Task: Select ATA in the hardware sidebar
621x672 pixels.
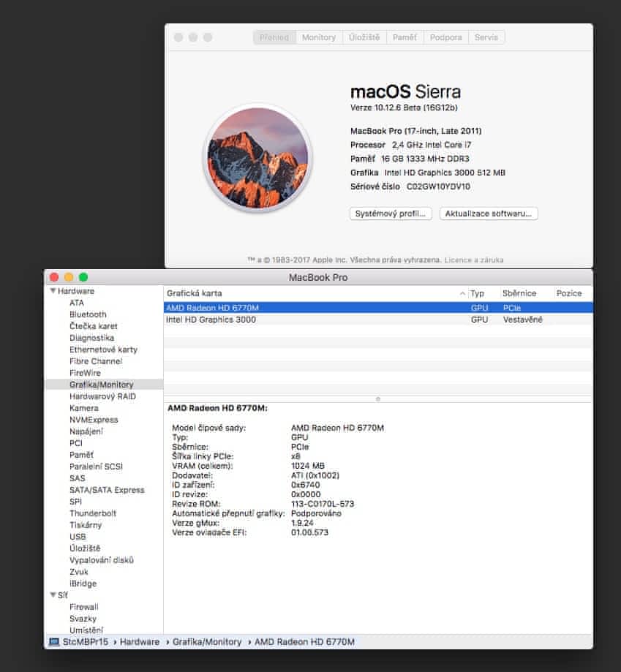Action: click(x=77, y=303)
